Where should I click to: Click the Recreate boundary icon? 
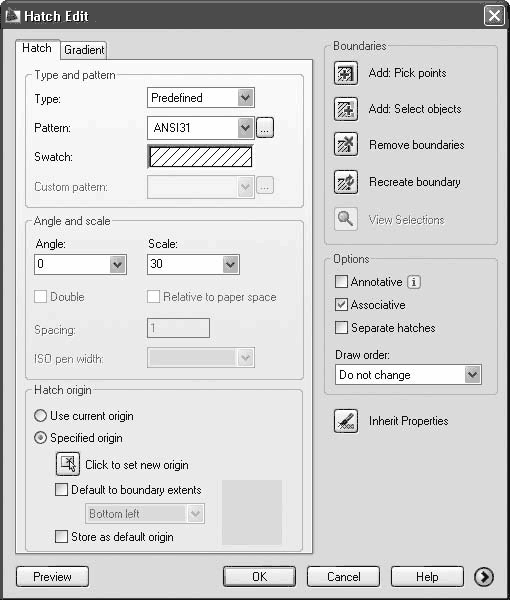click(x=346, y=182)
